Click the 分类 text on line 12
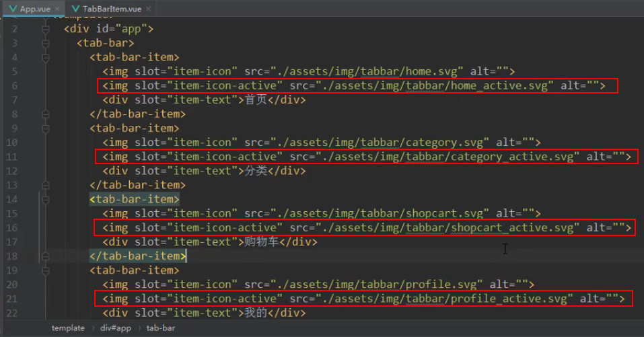The image size is (644, 337). [256, 171]
